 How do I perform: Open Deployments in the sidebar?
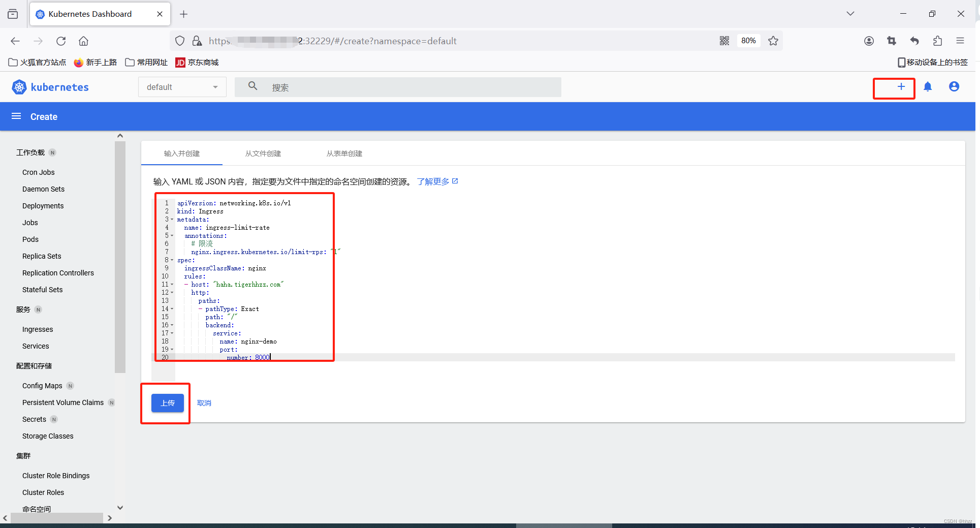click(43, 206)
